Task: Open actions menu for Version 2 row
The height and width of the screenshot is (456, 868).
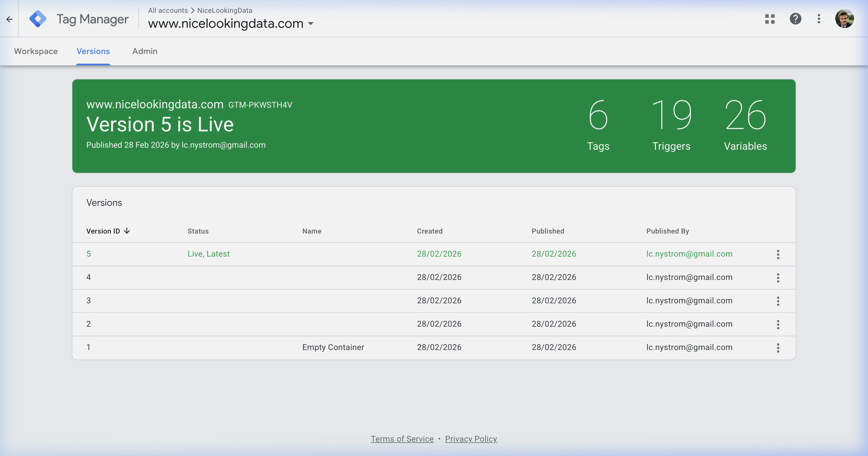Action: point(778,324)
